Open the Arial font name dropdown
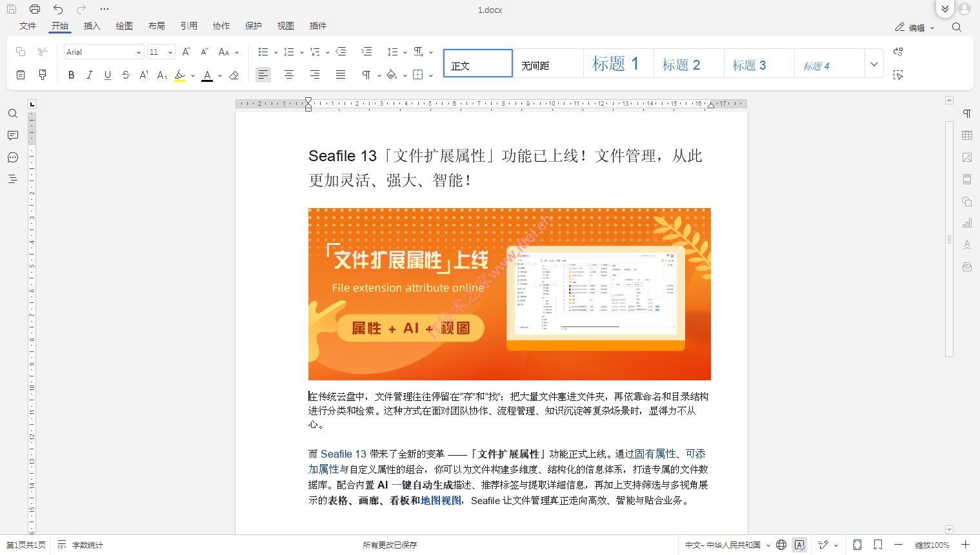980x555 pixels. (103, 52)
